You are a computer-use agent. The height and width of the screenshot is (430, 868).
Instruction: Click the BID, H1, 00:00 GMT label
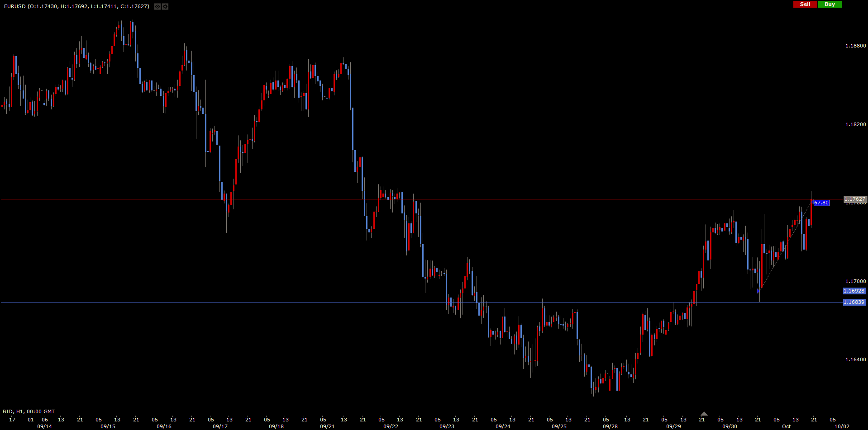29,411
